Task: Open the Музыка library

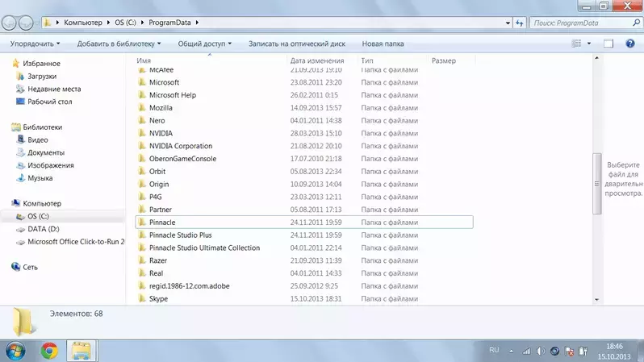Action: click(x=40, y=177)
